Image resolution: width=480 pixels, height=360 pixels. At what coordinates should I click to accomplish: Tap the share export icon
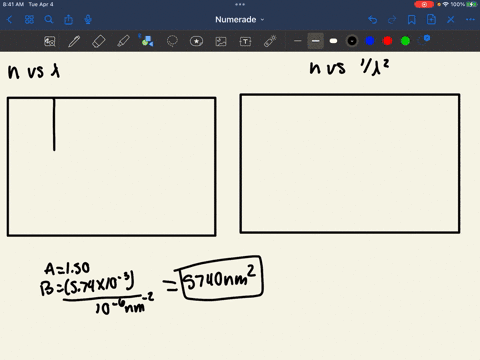click(x=68, y=20)
